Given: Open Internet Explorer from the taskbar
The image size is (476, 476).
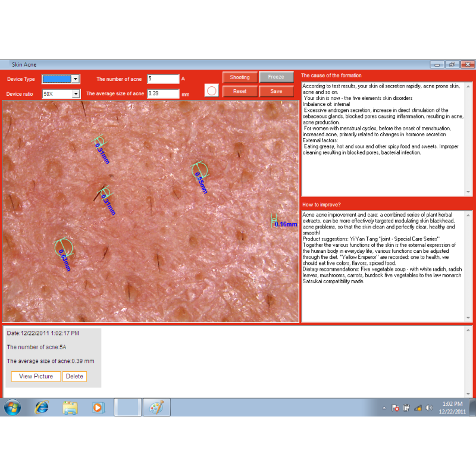Looking at the screenshot, I should click(x=42, y=408).
